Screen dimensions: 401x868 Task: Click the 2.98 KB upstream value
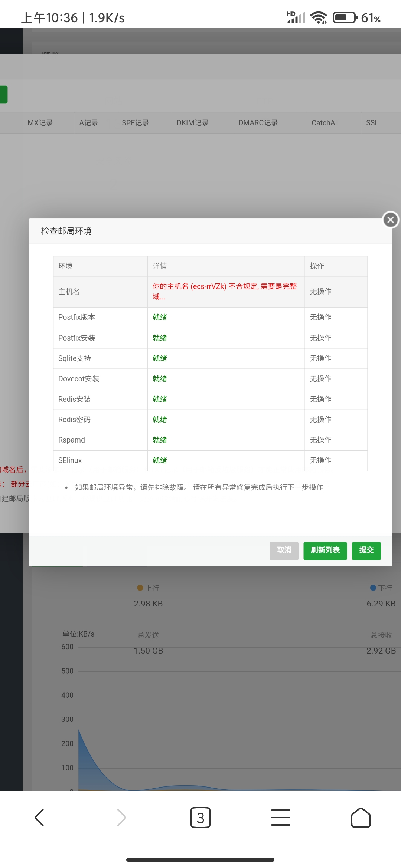[x=148, y=604]
